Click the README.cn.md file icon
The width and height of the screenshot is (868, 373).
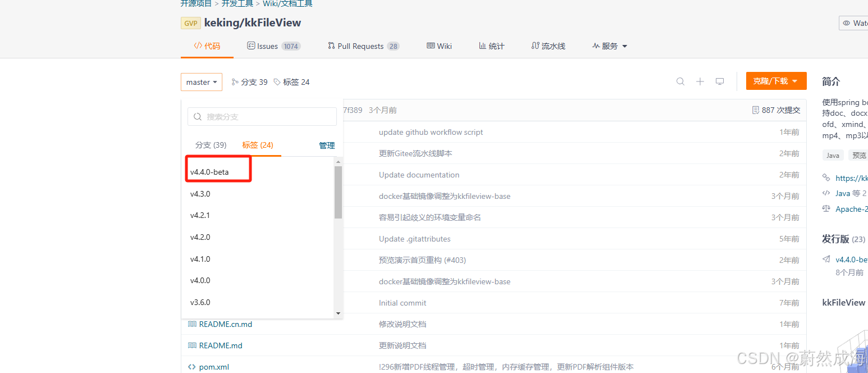pyautogui.click(x=192, y=324)
